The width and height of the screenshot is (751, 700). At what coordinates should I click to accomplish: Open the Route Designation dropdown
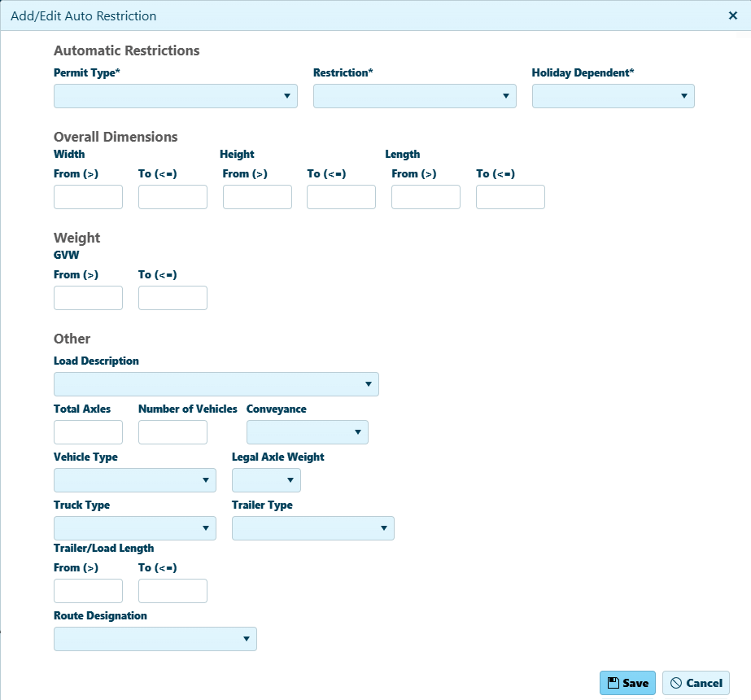pos(155,639)
